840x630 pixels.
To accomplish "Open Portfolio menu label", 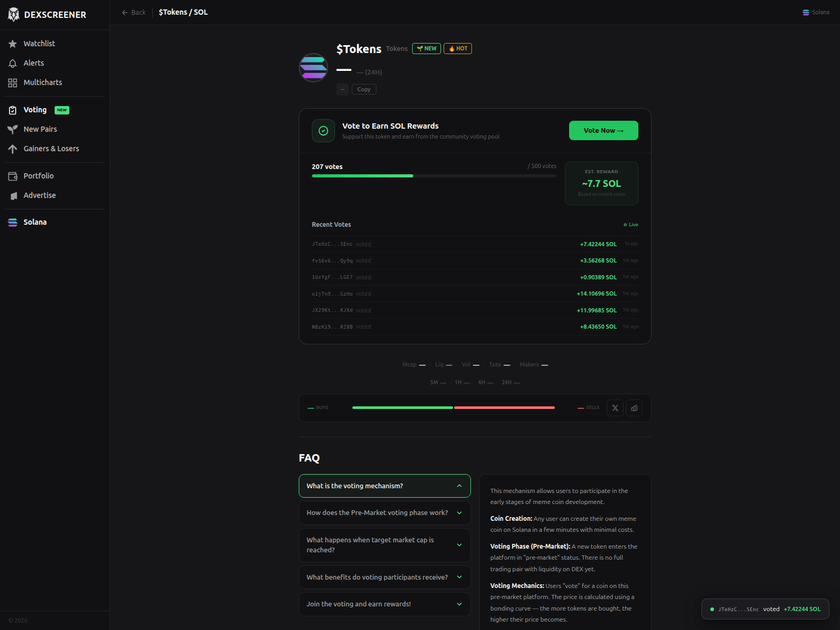I will pyautogui.click(x=39, y=176).
